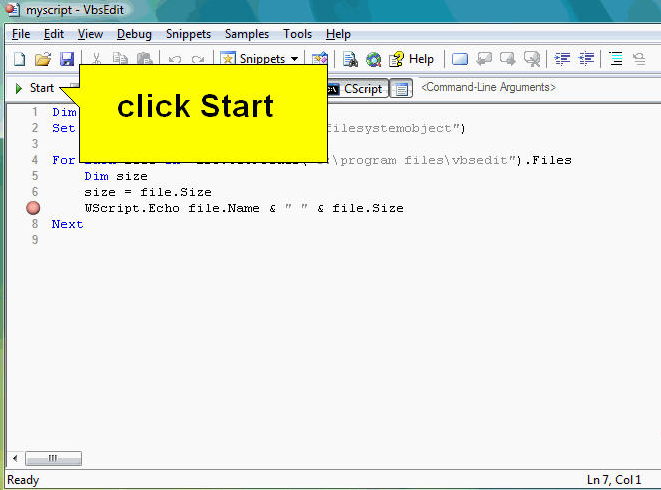Click the find-in-document binoculars icon

350,59
